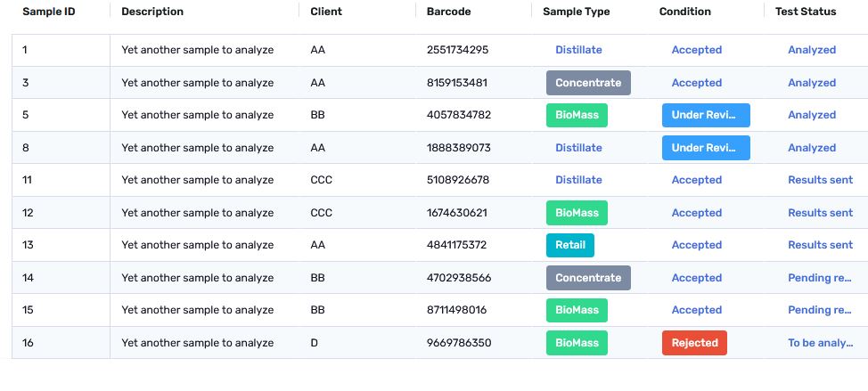Click the Accepted link for sample 11
Viewport: 868px width, 391px height.
696,180
